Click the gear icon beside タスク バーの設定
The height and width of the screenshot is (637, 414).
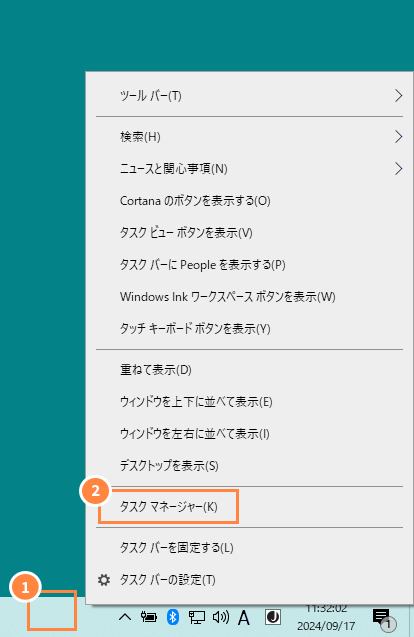tap(104, 580)
